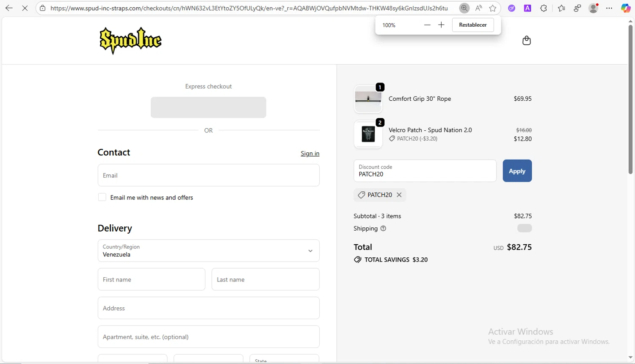Click scrollbar up arrow
Screen dimensions: 635x364
(x=630, y=21)
